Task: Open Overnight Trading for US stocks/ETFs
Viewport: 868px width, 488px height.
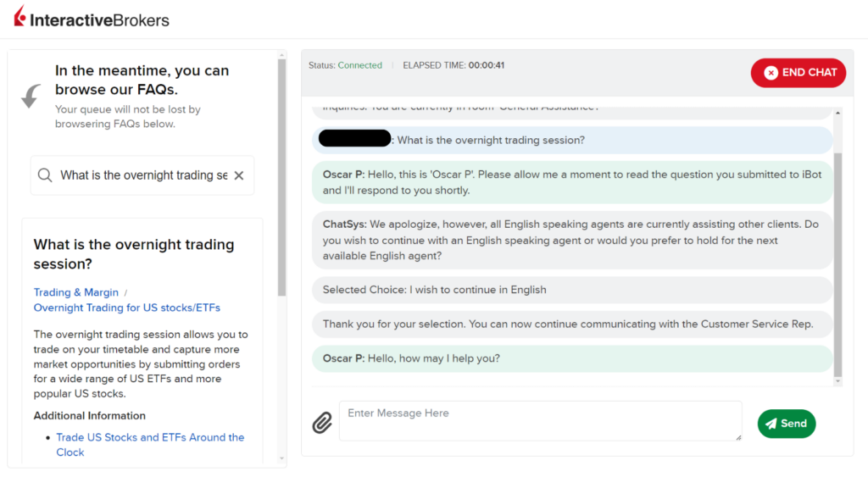Action: click(126, 308)
